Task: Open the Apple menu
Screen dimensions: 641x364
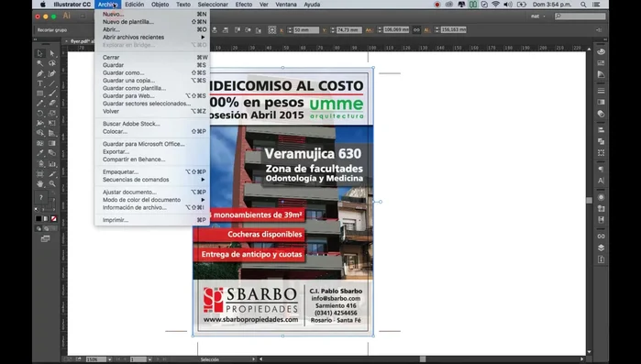Action: [x=43, y=5]
